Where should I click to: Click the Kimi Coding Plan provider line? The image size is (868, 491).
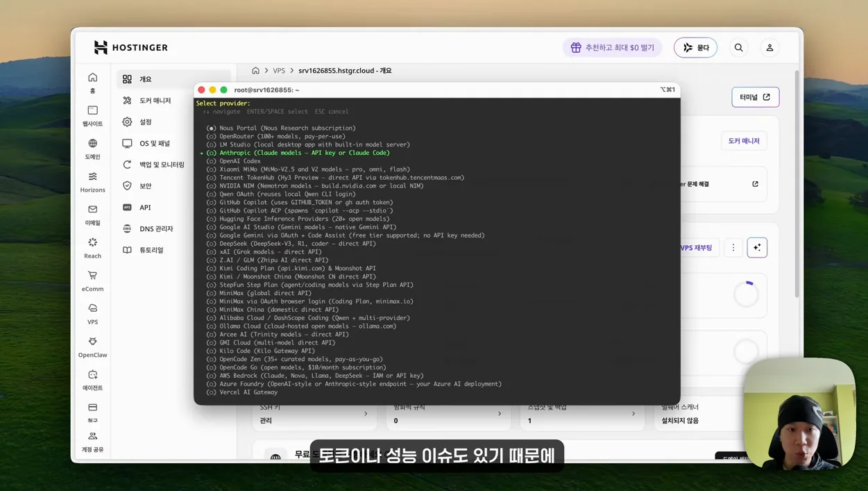pyautogui.click(x=291, y=269)
